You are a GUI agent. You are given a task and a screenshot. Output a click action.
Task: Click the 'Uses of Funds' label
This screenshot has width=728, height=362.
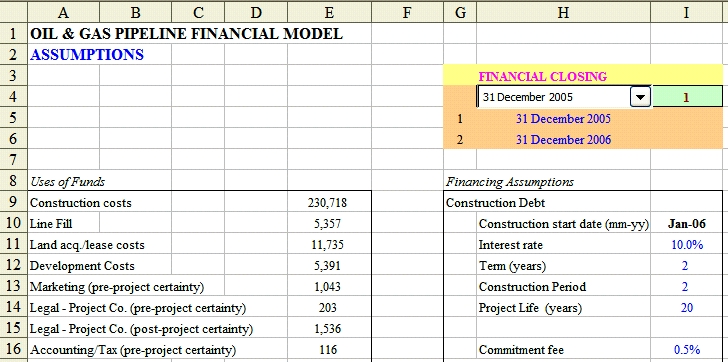67,182
